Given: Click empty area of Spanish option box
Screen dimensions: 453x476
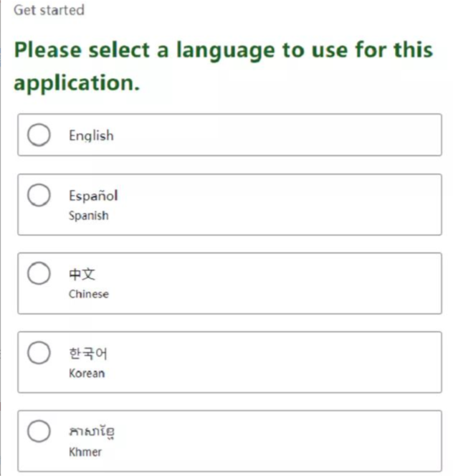Looking at the screenshot, I should point(287,204).
